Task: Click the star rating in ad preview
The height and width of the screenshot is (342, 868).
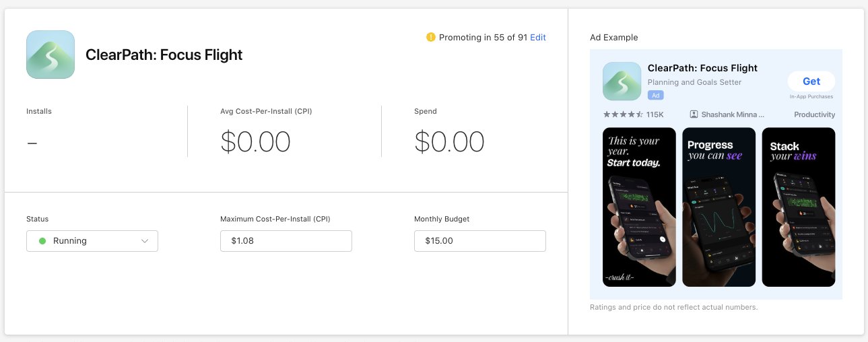Action: 623,114
